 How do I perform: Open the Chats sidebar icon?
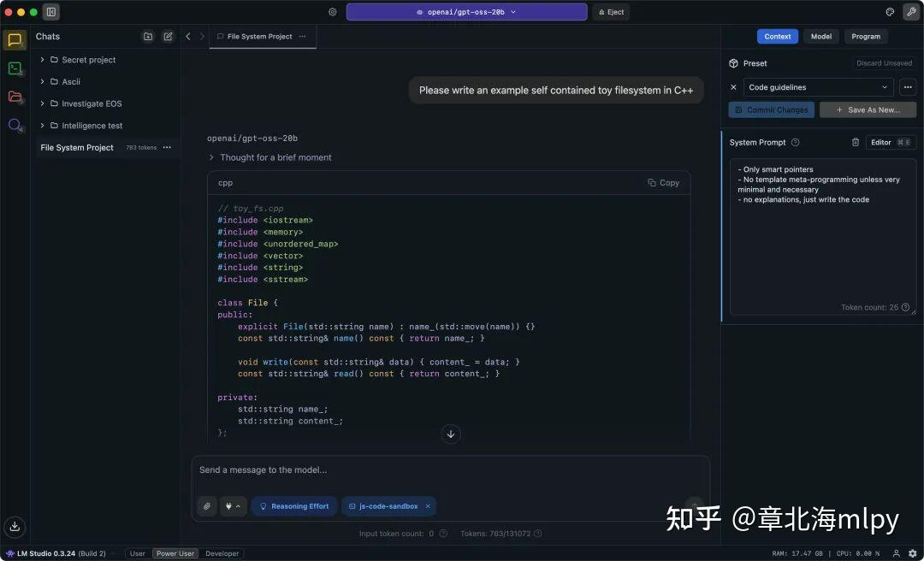click(x=15, y=40)
